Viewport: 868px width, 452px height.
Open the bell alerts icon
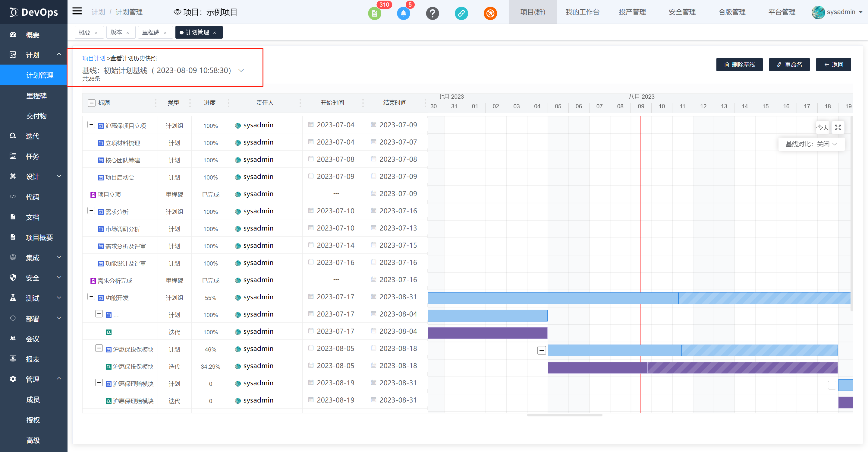[403, 14]
